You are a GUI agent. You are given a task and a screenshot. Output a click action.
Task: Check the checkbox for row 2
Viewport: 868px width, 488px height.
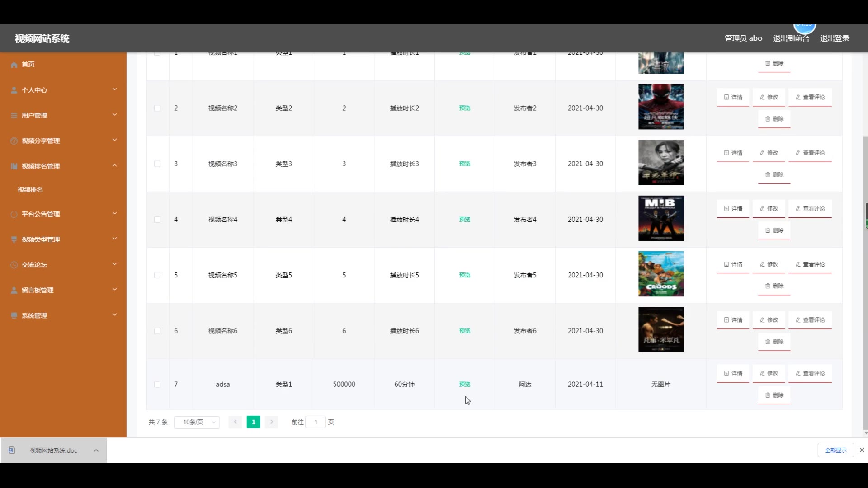point(157,108)
